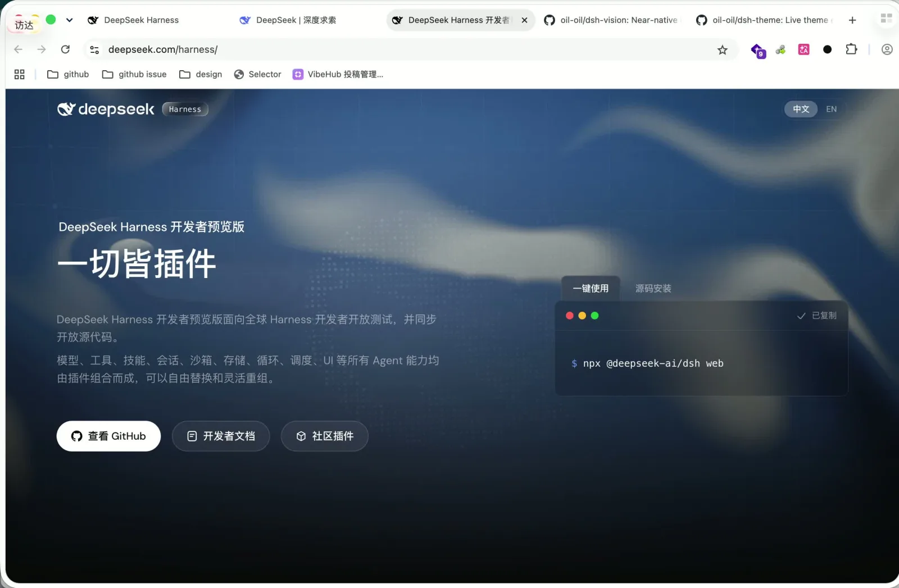Viewport: 899px width, 588px height.
Task: Switch to the oil-oil/dsh-theme GitHub tab
Action: pos(763,20)
